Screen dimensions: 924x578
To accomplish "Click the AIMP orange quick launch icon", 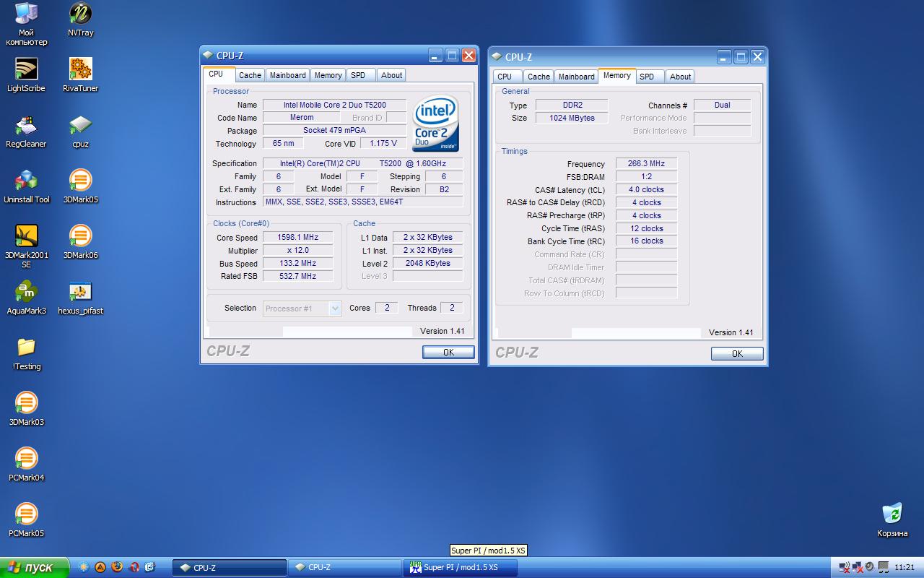I will [101, 567].
